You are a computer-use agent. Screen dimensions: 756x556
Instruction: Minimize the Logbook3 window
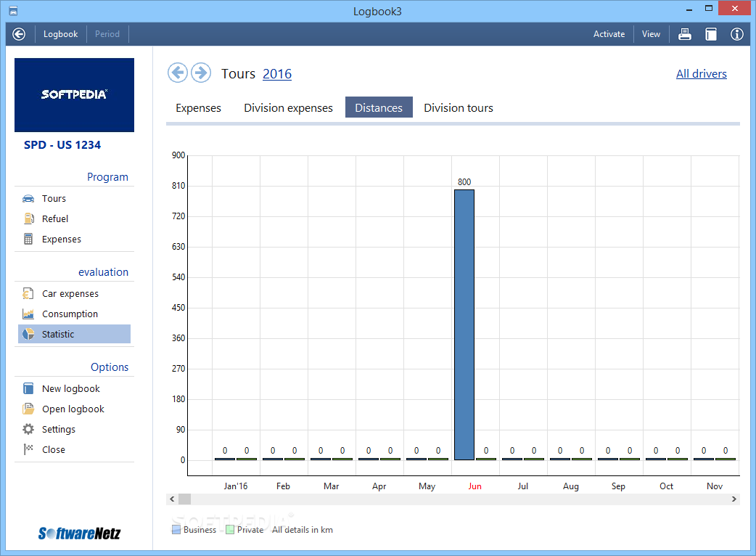(689, 9)
